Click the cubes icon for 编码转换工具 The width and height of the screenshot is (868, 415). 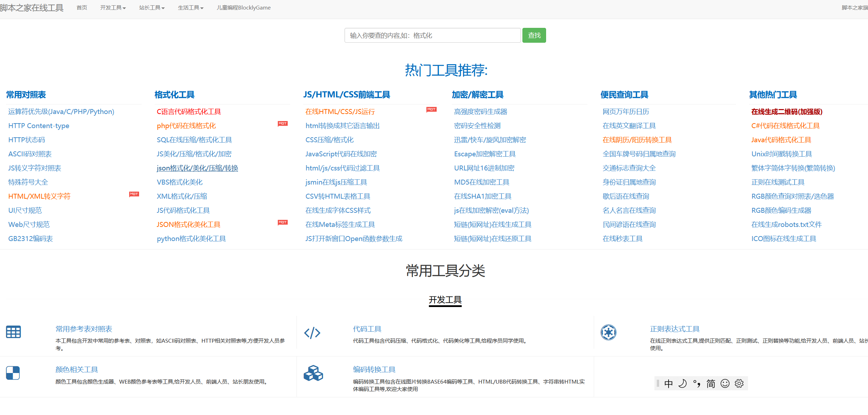point(313,373)
